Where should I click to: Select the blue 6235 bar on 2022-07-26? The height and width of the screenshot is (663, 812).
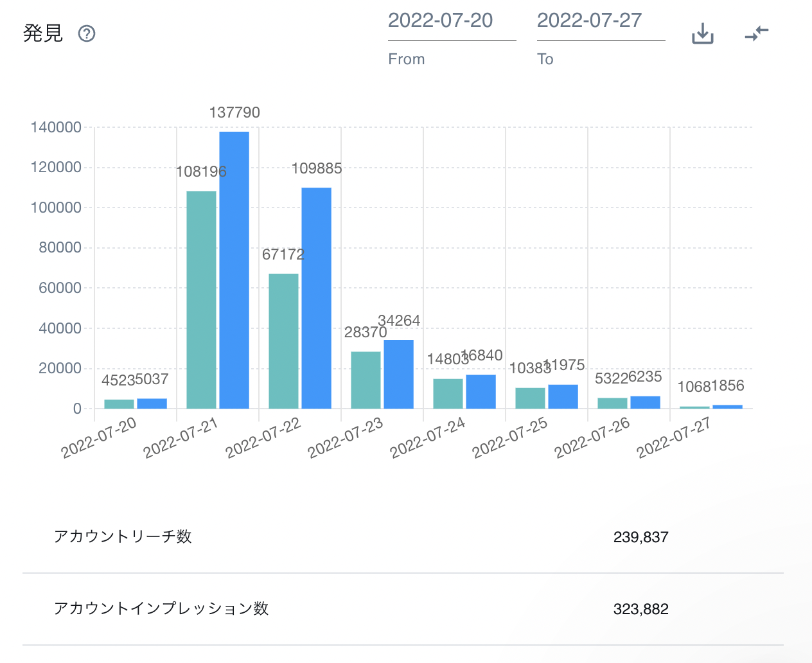click(x=646, y=402)
